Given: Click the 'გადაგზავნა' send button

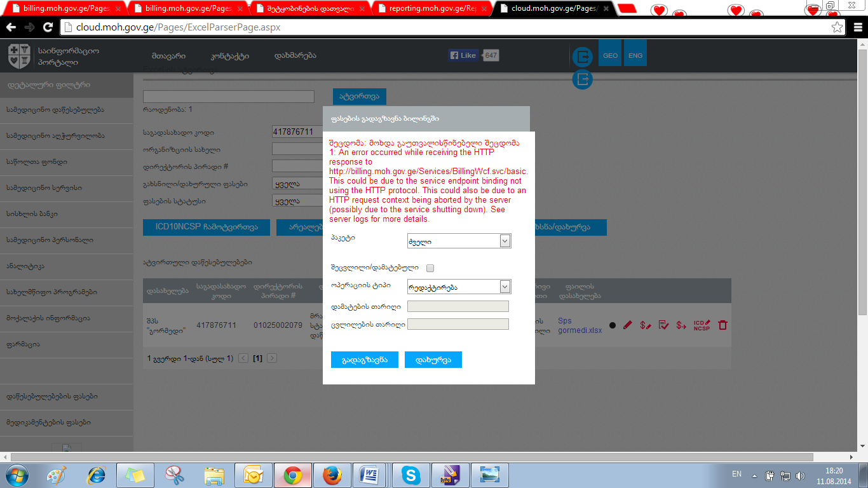Looking at the screenshot, I should click(x=364, y=360).
